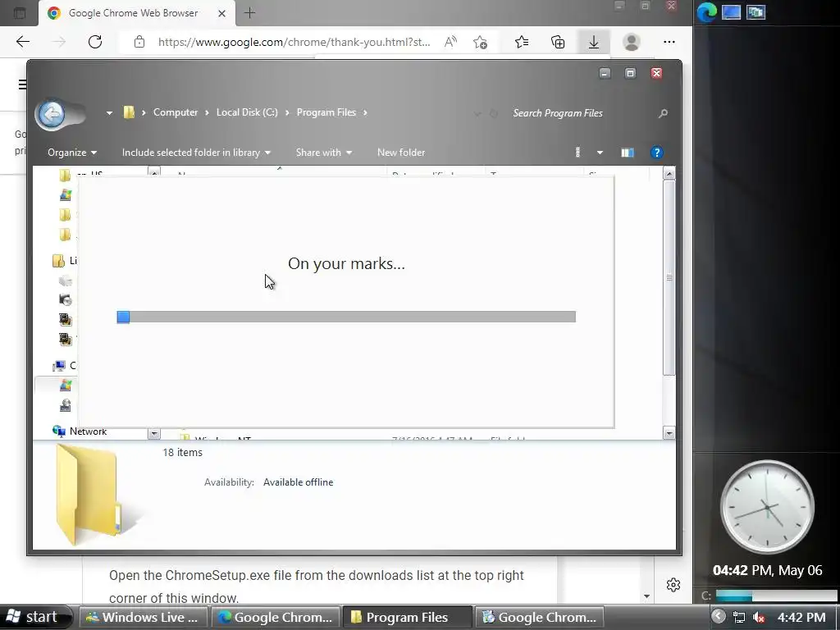Click the Computer icon in navigation pane

58,366
